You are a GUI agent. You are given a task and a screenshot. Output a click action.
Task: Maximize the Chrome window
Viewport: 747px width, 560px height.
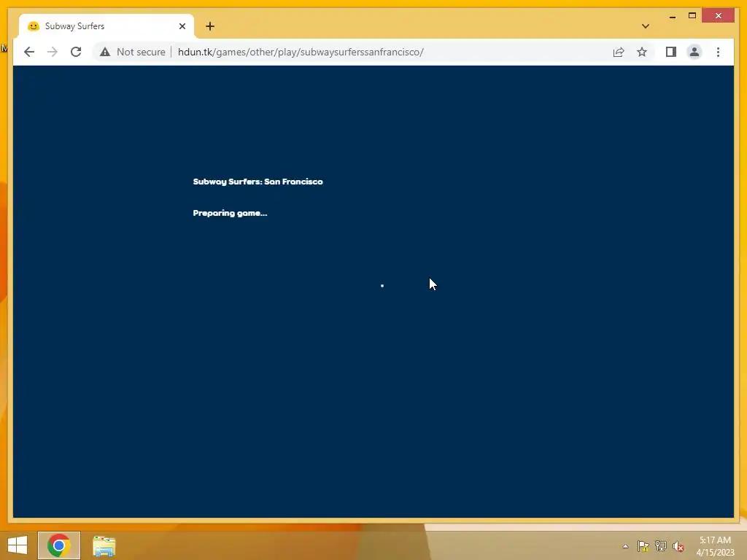(692, 16)
